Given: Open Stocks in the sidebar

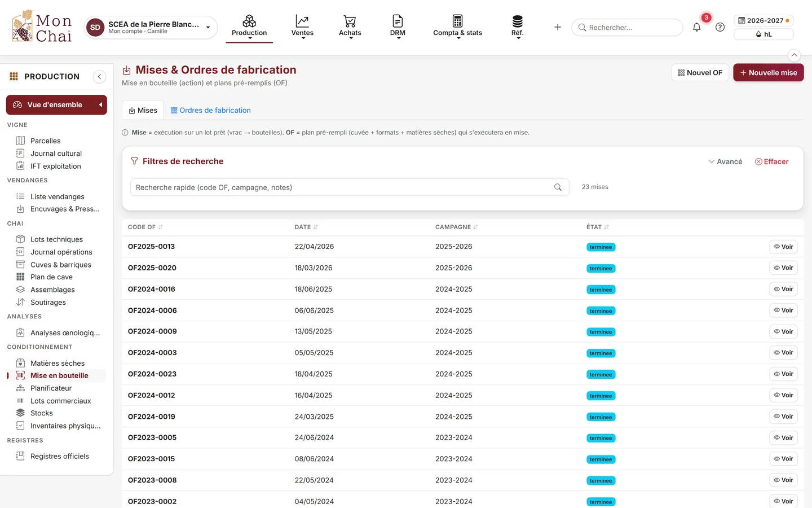Looking at the screenshot, I should pos(42,413).
